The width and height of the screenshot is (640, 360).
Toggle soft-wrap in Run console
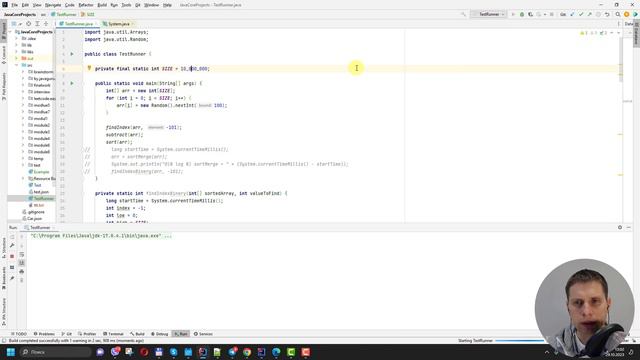(x=22, y=254)
